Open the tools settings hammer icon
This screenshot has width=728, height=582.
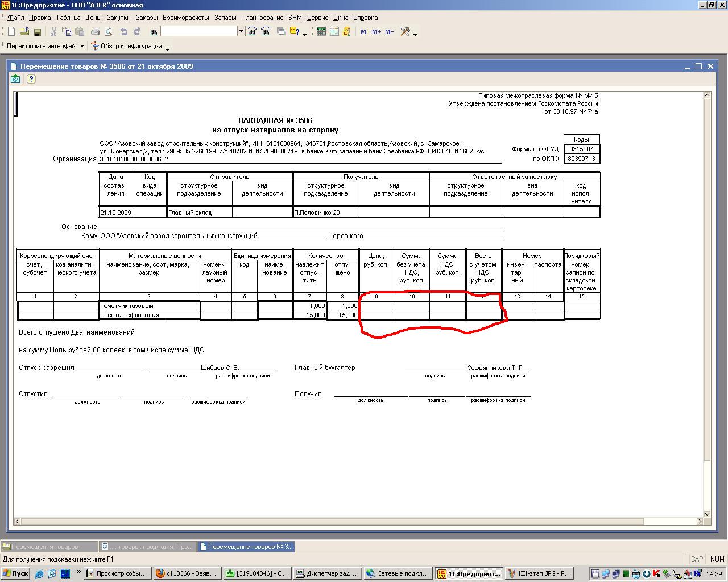[x=406, y=32]
